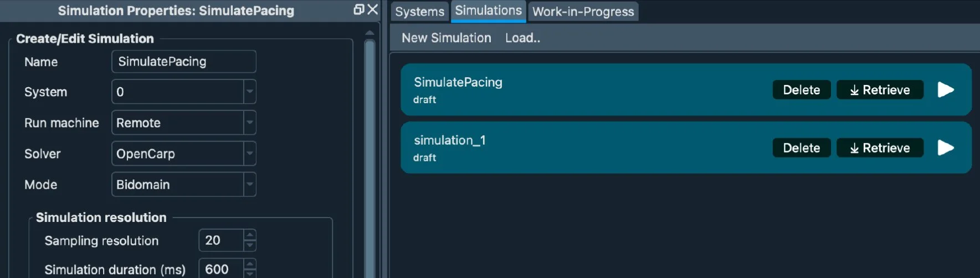
Task: Create a New Simulation
Action: [447, 38]
